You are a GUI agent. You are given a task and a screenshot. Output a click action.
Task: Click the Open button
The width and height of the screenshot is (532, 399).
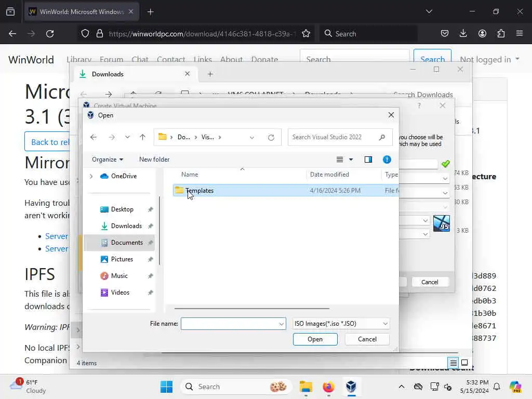click(x=315, y=339)
